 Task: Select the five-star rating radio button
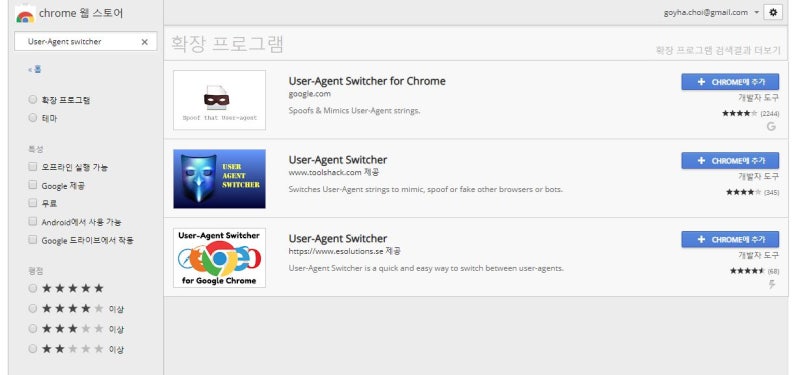click(33, 288)
